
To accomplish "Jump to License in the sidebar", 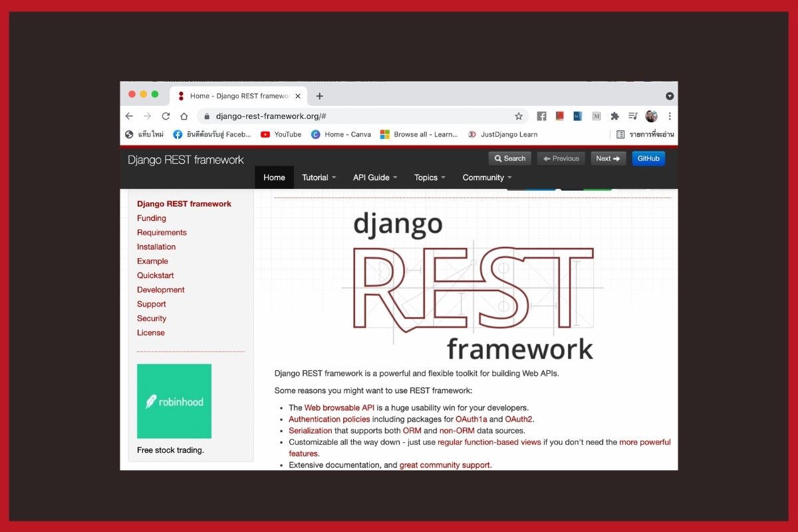I will tap(151, 332).
